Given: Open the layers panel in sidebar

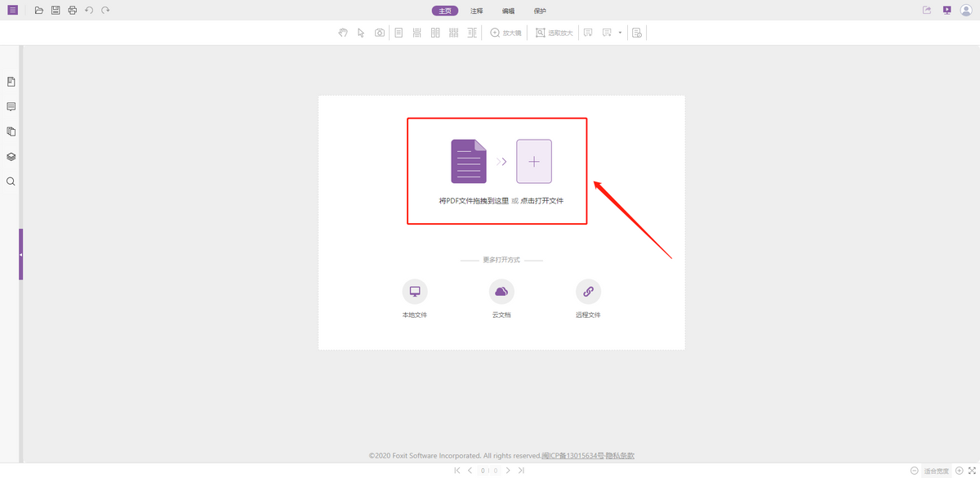Looking at the screenshot, I should [x=11, y=156].
